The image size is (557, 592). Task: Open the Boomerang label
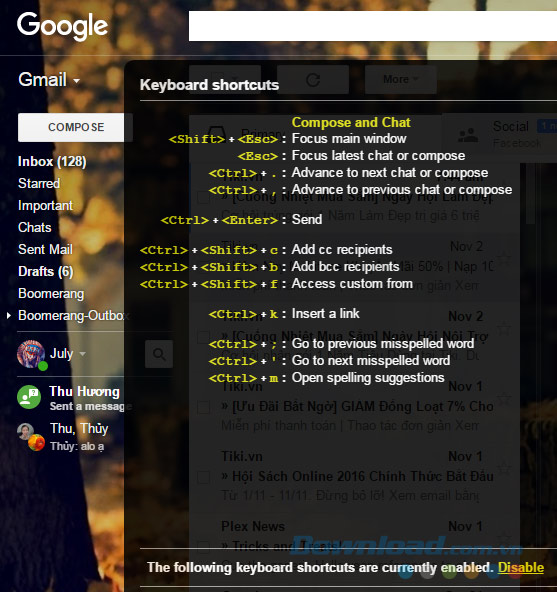click(x=51, y=293)
